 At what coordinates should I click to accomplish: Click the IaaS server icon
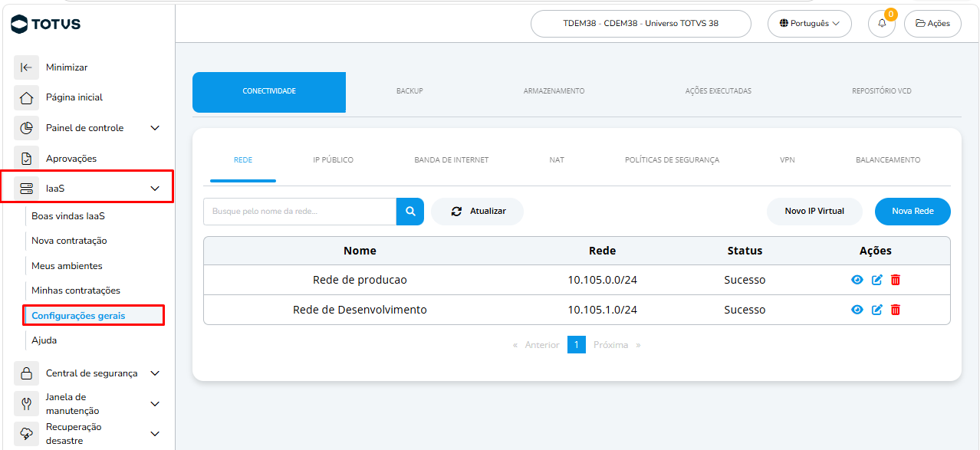click(x=26, y=188)
